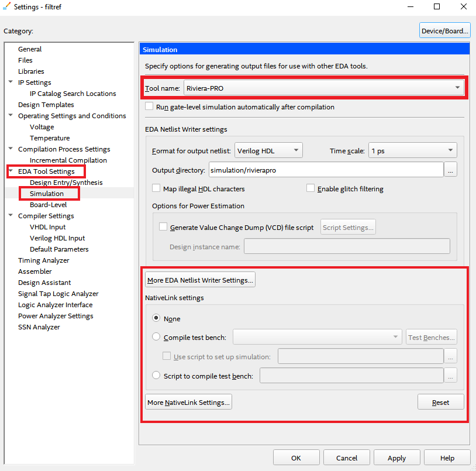476x471 pixels.
Task: Browse for output directory
Action: (x=450, y=170)
